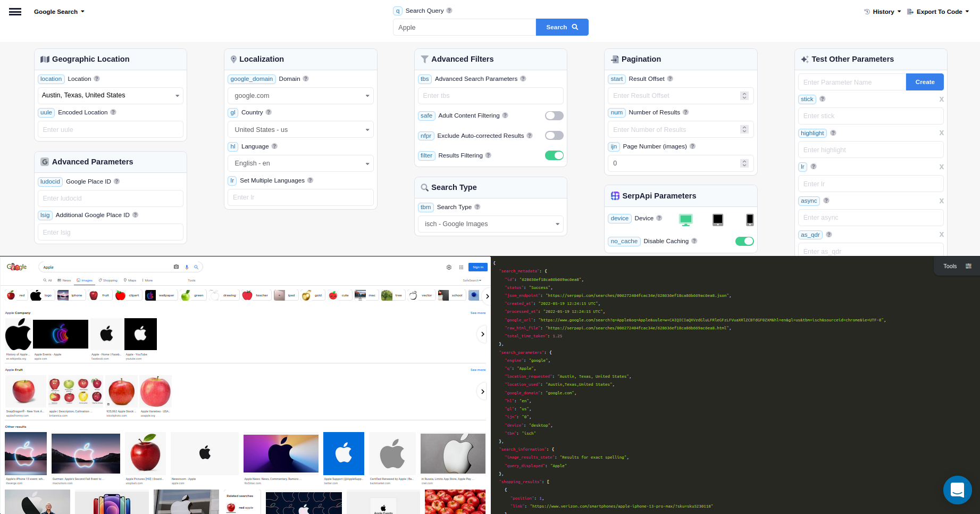
Task: Expand the Domain dropdown showing google.com
Action: point(300,96)
